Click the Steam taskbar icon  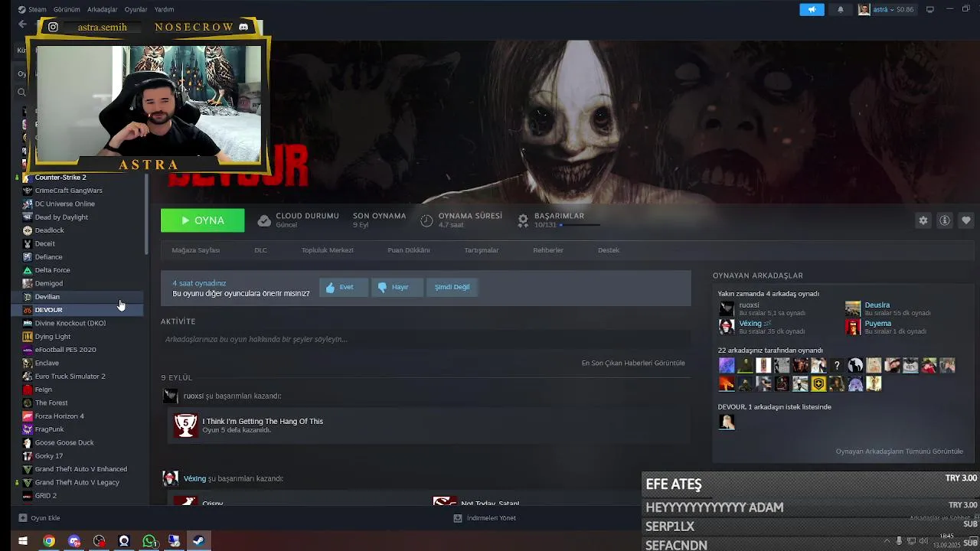point(198,541)
